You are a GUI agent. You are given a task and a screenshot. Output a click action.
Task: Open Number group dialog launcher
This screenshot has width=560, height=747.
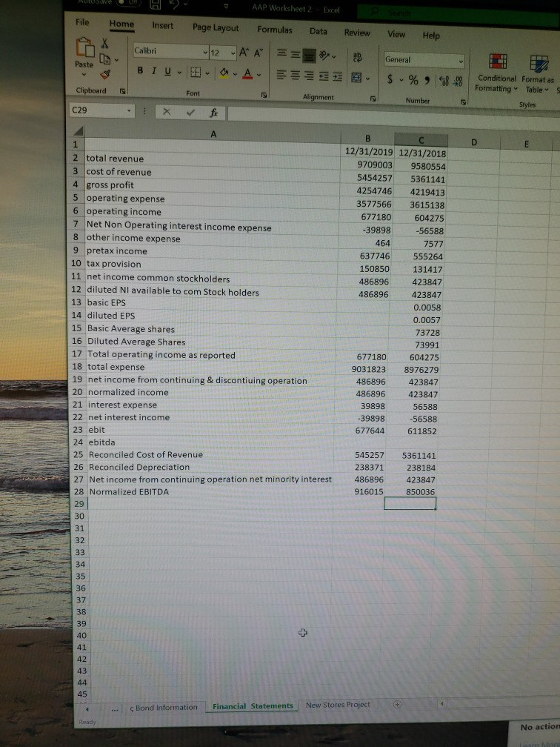(x=462, y=102)
